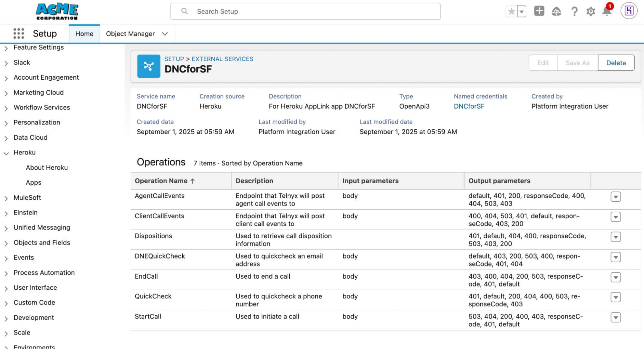Image resolution: width=644 pixels, height=349 pixels.
Task: Open the Help question mark icon
Action: (574, 11)
